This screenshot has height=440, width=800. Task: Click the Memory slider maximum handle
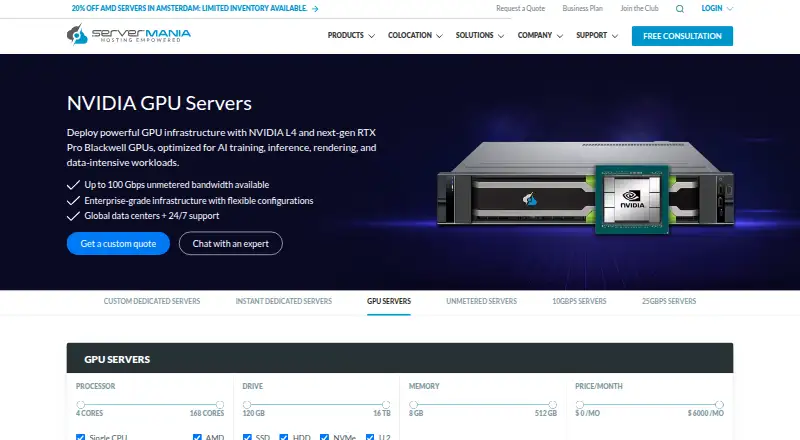pos(553,405)
